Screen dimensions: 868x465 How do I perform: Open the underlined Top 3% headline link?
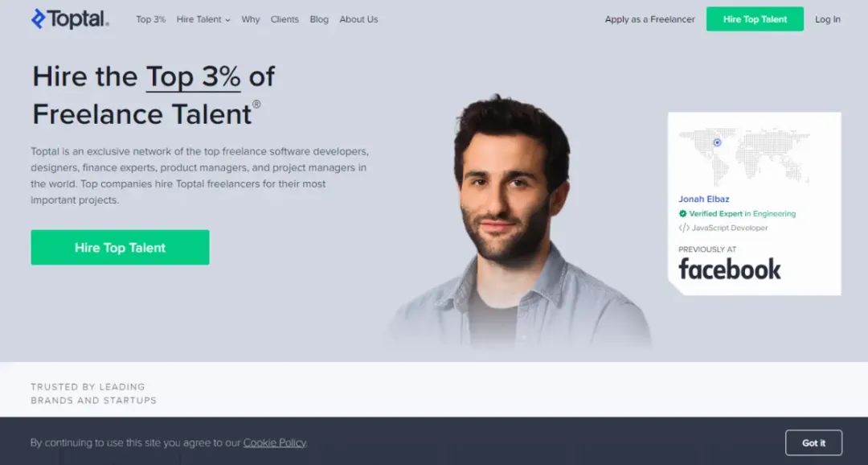tap(193, 76)
